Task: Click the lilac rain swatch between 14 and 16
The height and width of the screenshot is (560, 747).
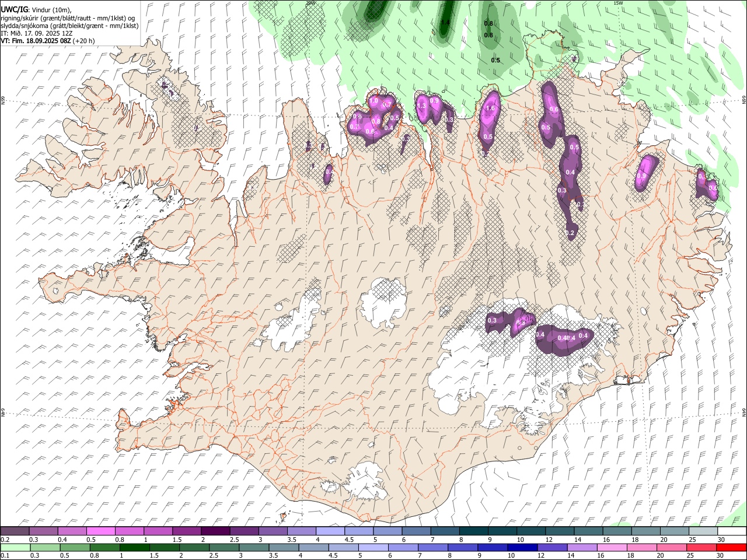Action: [581, 547]
